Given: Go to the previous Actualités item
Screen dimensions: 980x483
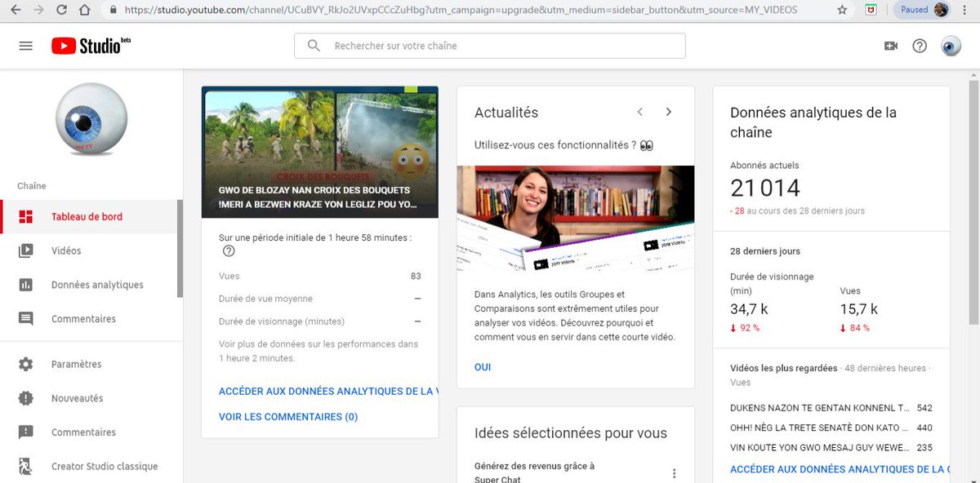Looking at the screenshot, I should tap(640, 113).
